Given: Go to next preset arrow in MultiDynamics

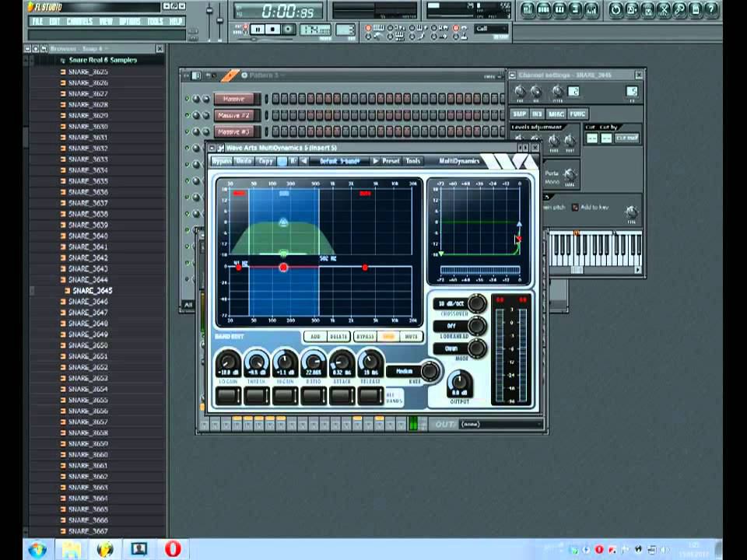Looking at the screenshot, I should click(x=374, y=161).
